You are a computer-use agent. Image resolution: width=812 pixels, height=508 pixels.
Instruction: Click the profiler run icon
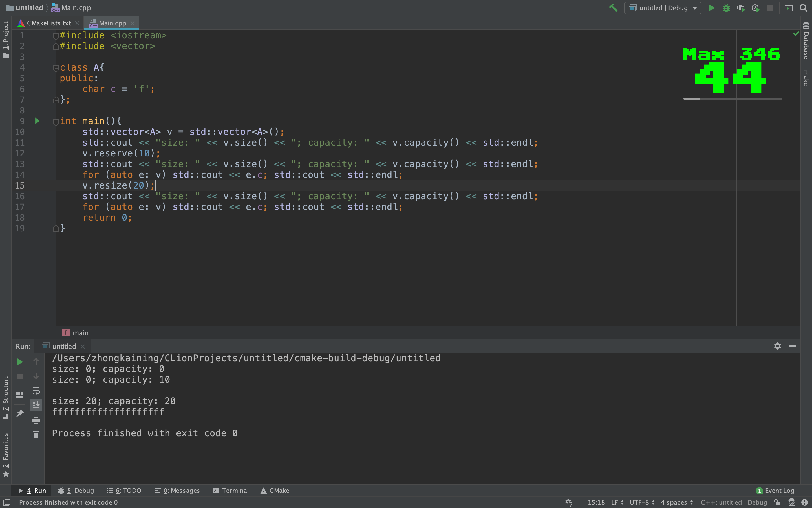click(x=756, y=8)
